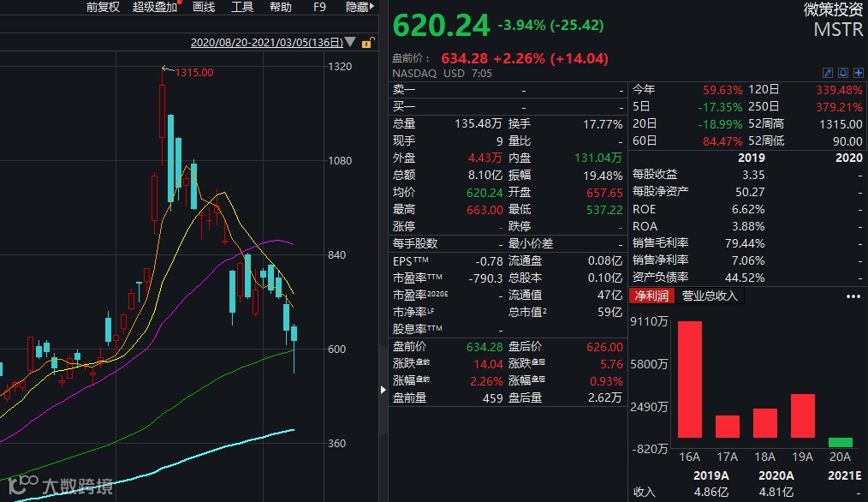The image size is (868, 502).
Task: Click the 52周低 value 90.00
Action: [x=847, y=141]
